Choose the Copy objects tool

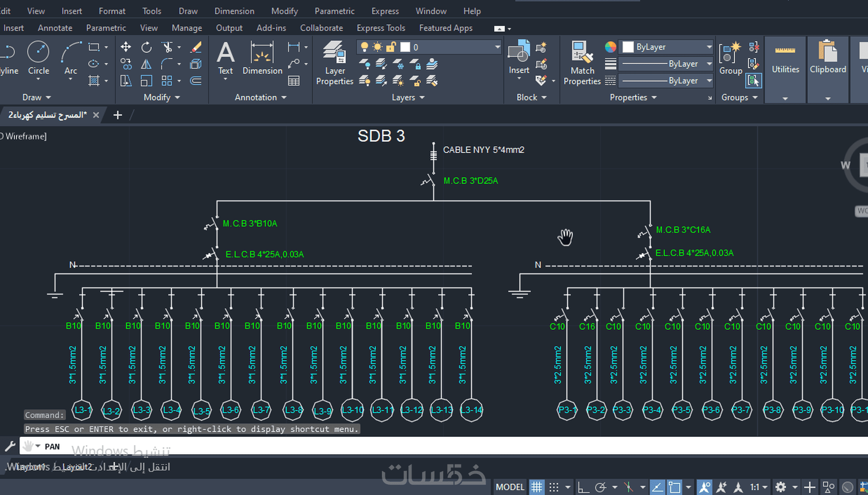click(126, 64)
